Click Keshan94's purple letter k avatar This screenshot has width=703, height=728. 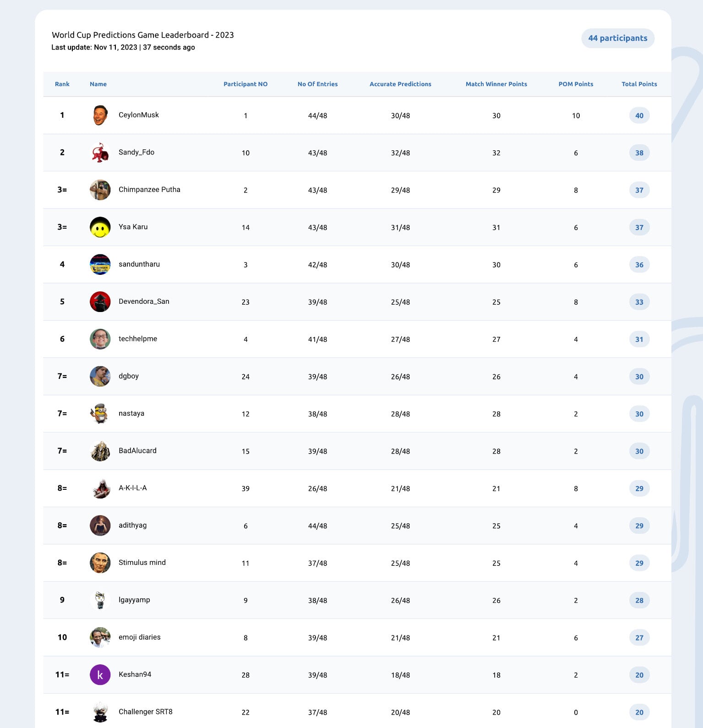(x=100, y=675)
